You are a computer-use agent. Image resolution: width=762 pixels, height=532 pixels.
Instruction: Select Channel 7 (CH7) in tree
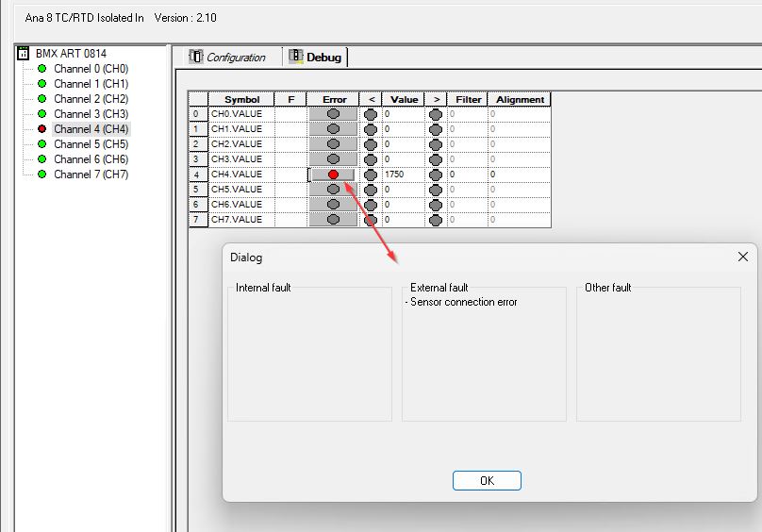point(91,175)
